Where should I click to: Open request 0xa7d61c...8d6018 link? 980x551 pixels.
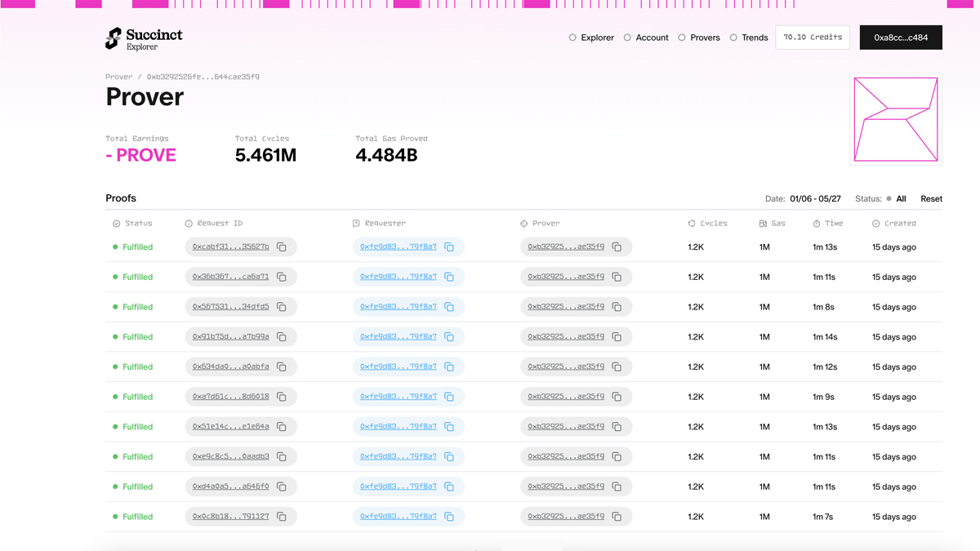coord(230,397)
